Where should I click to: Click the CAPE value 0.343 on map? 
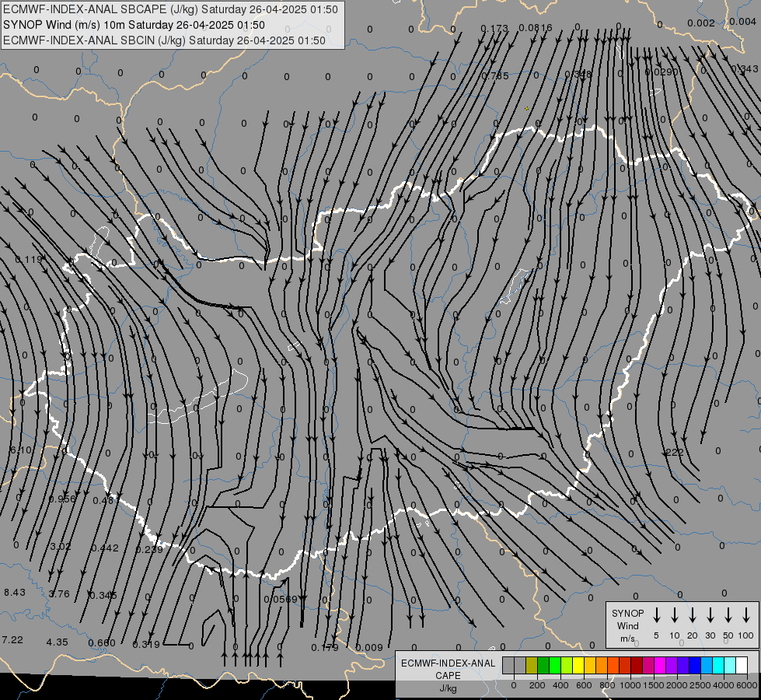tap(745, 69)
